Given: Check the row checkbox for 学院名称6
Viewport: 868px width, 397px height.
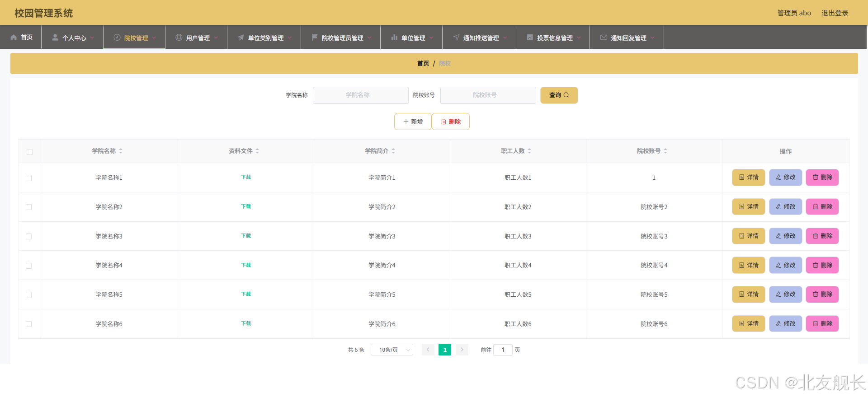Looking at the screenshot, I should coord(29,324).
